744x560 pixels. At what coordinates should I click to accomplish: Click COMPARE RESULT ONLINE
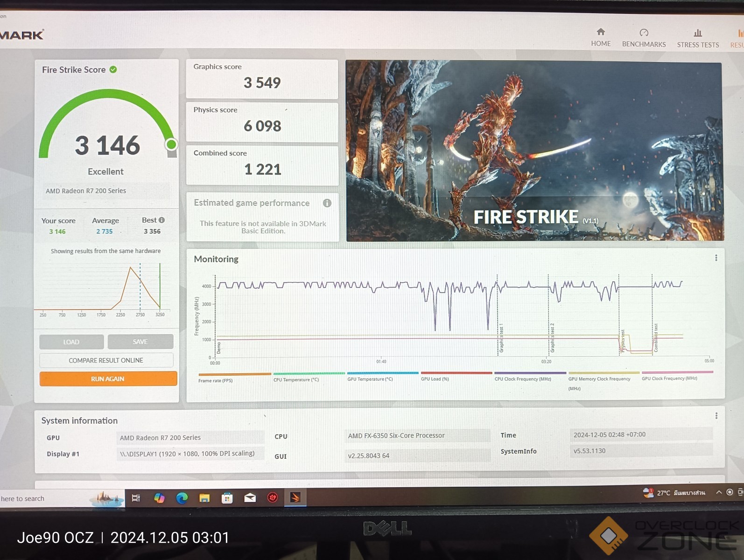pos(106,360)
